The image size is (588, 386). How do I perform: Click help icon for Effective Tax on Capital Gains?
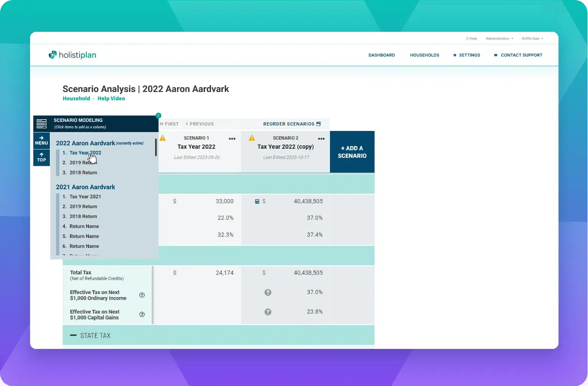tap(142, 314)
